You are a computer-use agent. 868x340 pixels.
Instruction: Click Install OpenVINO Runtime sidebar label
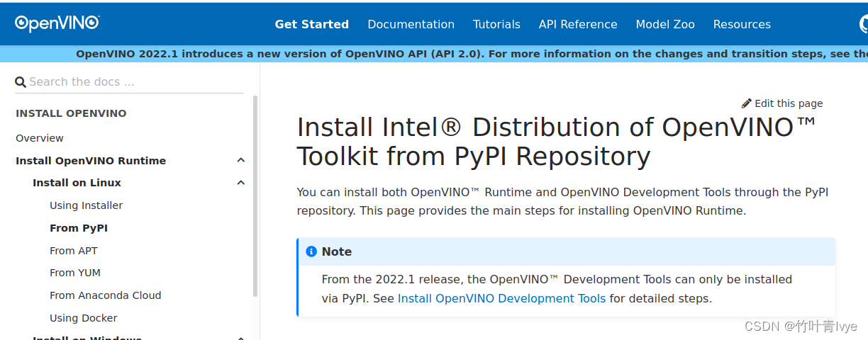pyautogui.click(x=91, y=161)
